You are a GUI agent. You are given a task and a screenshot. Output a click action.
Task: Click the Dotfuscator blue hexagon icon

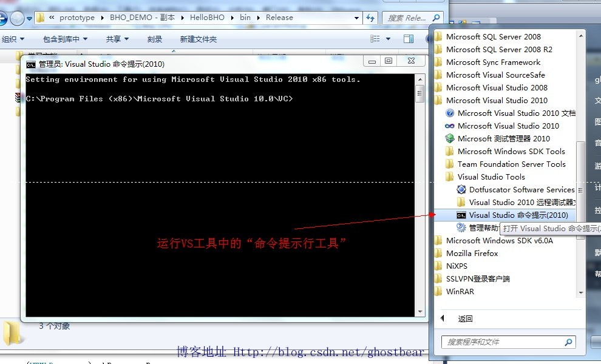point(461,190)
